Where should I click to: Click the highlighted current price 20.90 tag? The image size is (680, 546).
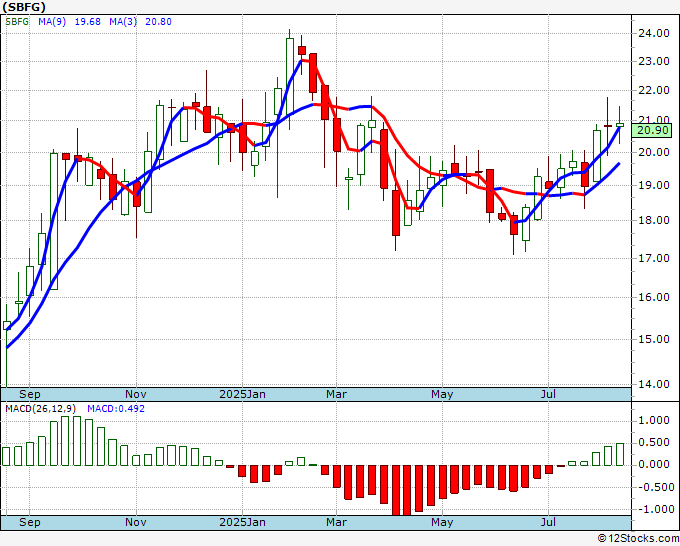(652, 130)
